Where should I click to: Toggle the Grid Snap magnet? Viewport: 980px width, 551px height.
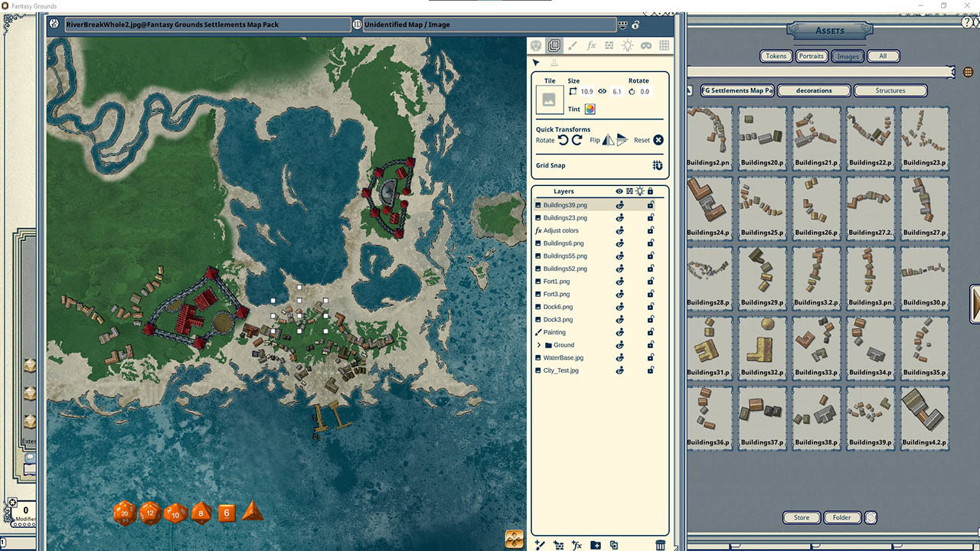pyautogui.click(x=657, y=165)
